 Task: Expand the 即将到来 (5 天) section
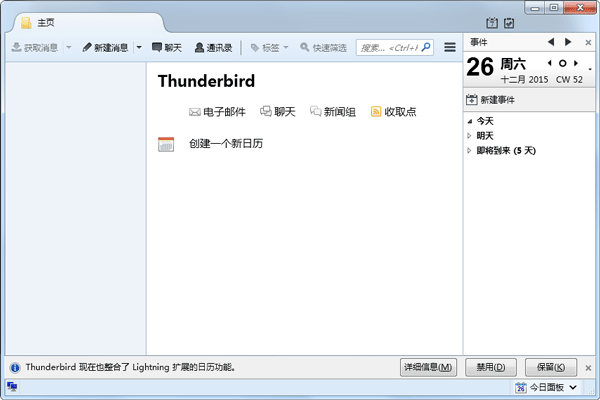[x=470, y=151]
